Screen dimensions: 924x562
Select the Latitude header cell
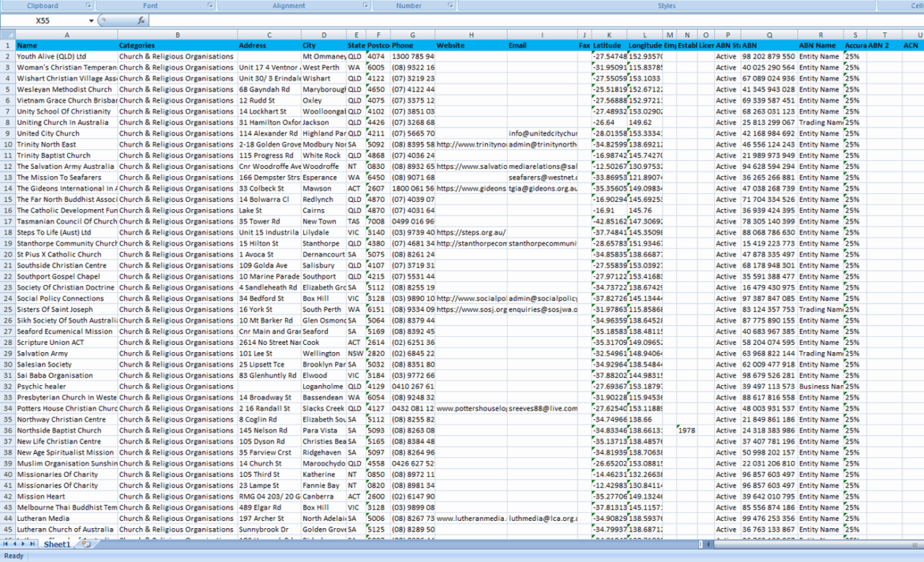point(610,46)
